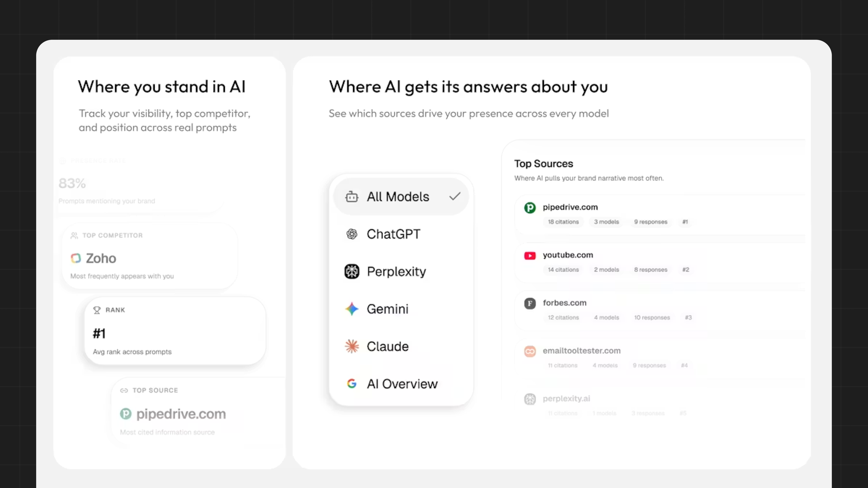Click the Gemini sparkle icon
The width and height of the screenshot is (868, 488).
click(x=351, y=309)
